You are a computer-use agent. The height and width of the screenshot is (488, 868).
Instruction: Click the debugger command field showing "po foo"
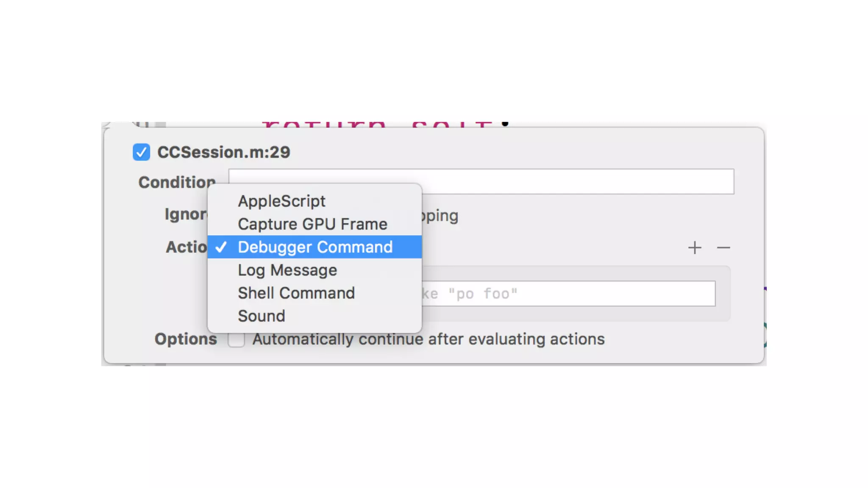(x=568, y=294)
